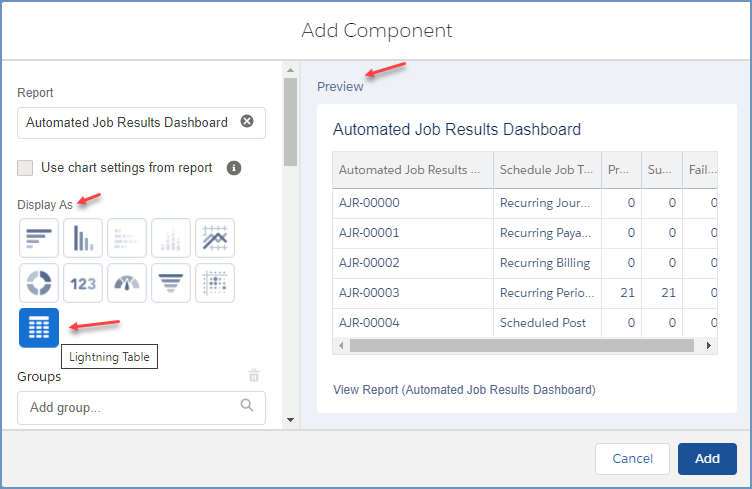The image size is (752, 489).
Task: Click the Groups trash delete icon
Action: pyautogui.click(x=254, y=375)
